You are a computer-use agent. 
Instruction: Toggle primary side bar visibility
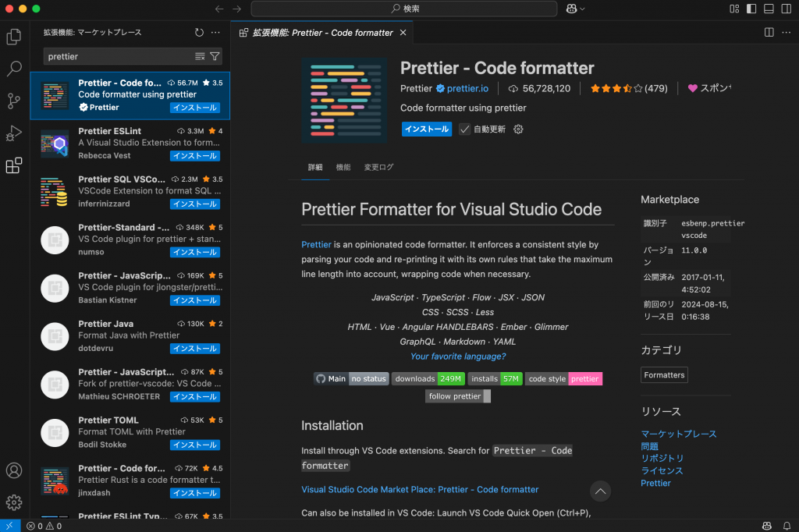click(x=751, y=9)
